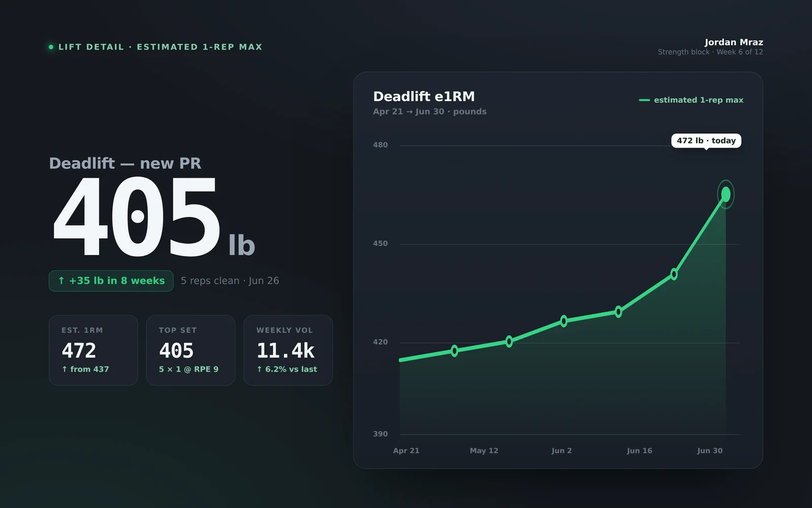This screenshot has width=812, height=508.
Task: Click the 420 y-axis label
Action: [x=380, y=342]
